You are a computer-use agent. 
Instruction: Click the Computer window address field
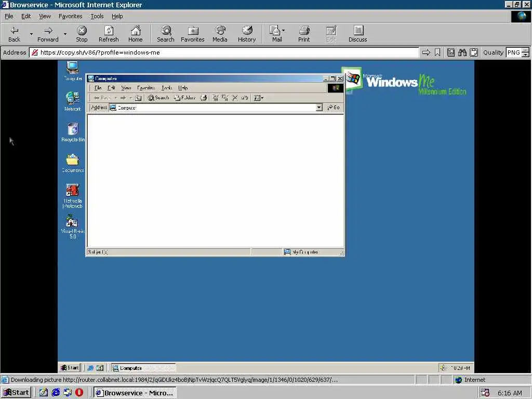coord(216,108)
